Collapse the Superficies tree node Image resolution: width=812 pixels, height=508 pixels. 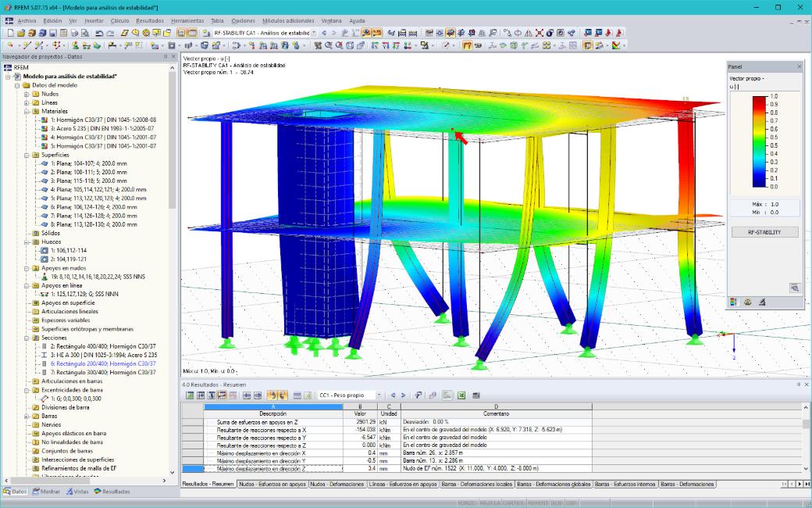pyautogui.click(x=27, y=155)
